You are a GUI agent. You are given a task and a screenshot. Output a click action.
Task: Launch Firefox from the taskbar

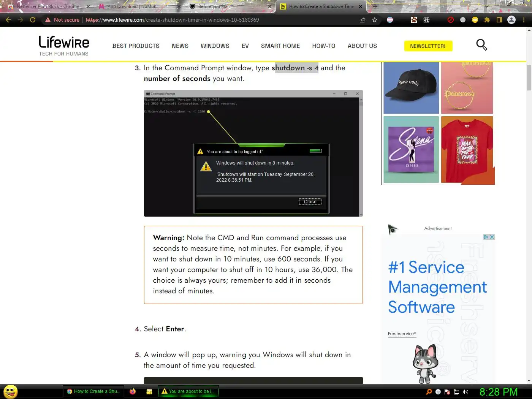coord(133,391)
